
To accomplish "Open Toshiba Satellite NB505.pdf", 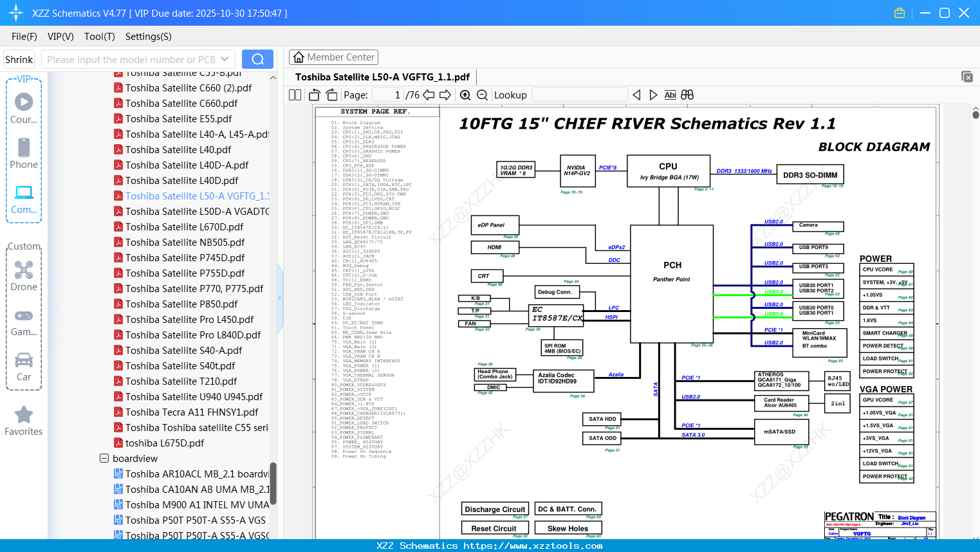I will click(185, 243).
